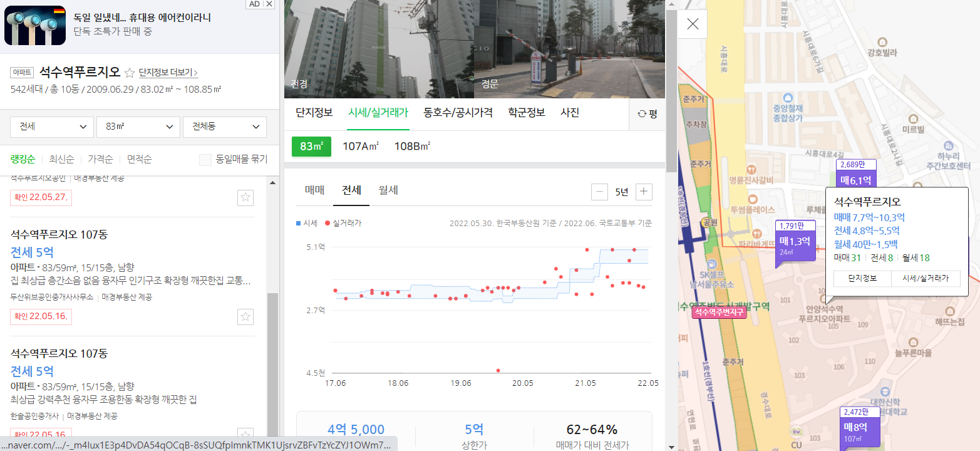Switch to 학군정보 tab
The height and width of the screenshot is (451, 980).
click(x=527, y=113)
